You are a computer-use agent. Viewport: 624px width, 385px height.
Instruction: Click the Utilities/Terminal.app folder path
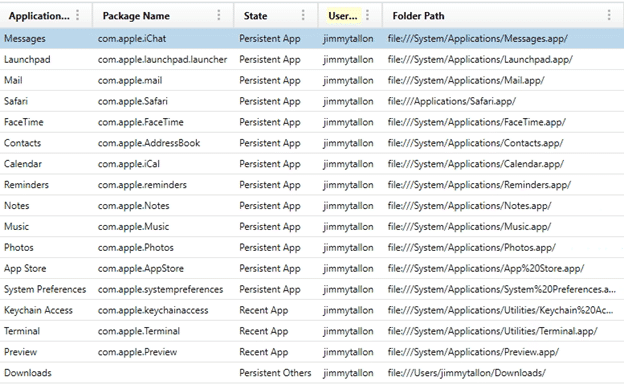point(493,331)
